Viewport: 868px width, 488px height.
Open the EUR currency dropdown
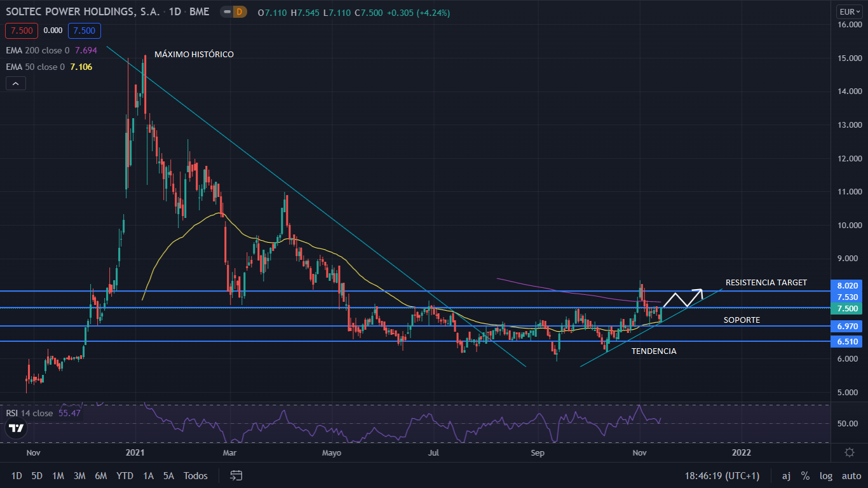point(848,11)
